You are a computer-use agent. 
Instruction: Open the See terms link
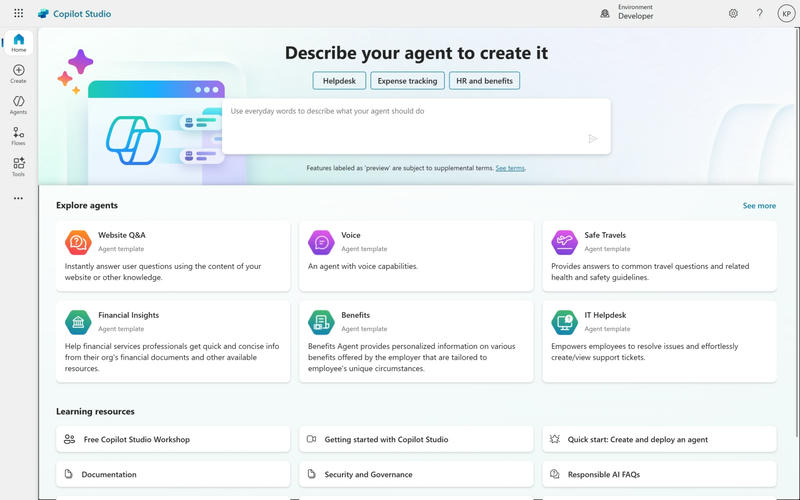[510, 168]
